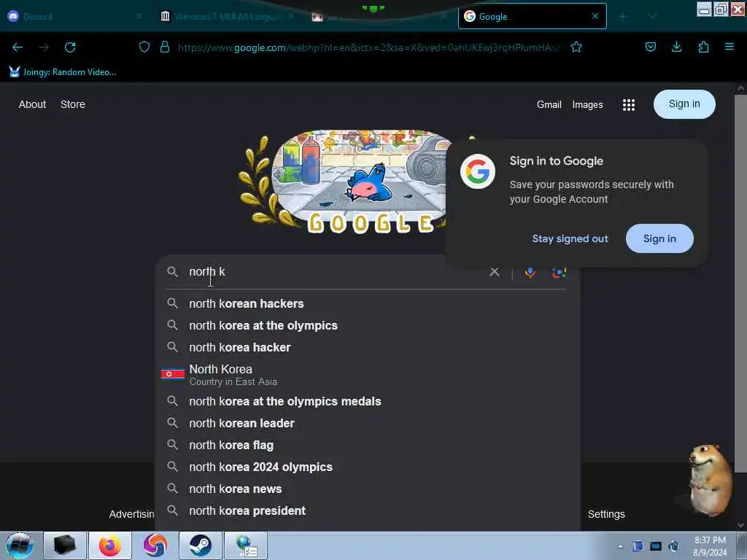Open the black box taskbar application
The width and height of the screenshot is (747, 560).
point(65,545)
